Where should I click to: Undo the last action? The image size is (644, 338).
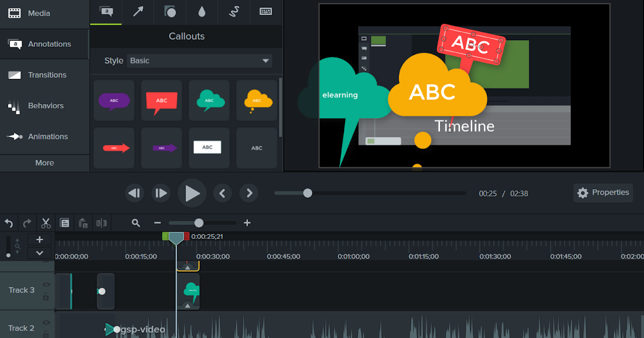coord(9,223)
